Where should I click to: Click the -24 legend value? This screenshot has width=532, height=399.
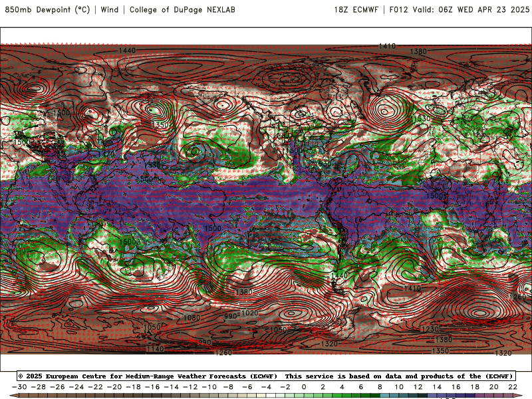tap(76, 387)
